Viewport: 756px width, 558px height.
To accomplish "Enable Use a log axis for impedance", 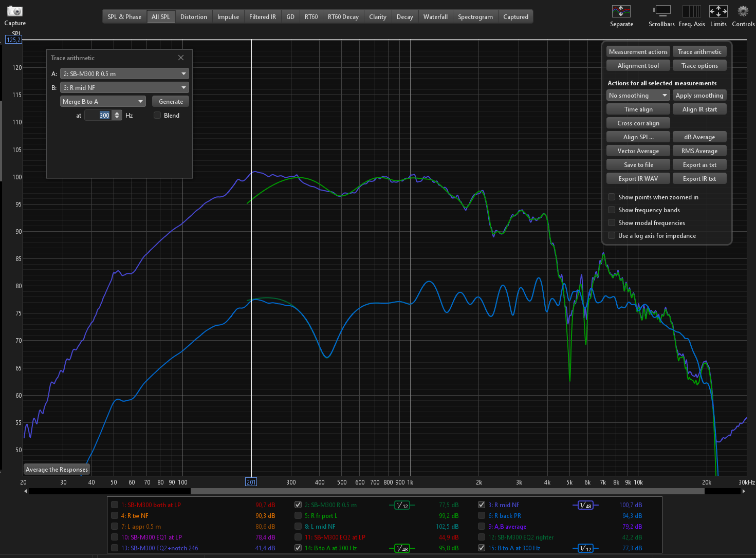I will point(612,235).
